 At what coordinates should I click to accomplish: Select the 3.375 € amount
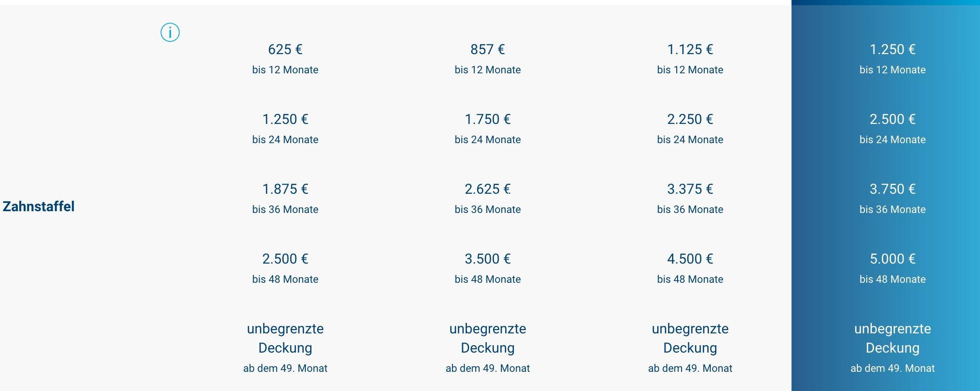tap(690, 189)
